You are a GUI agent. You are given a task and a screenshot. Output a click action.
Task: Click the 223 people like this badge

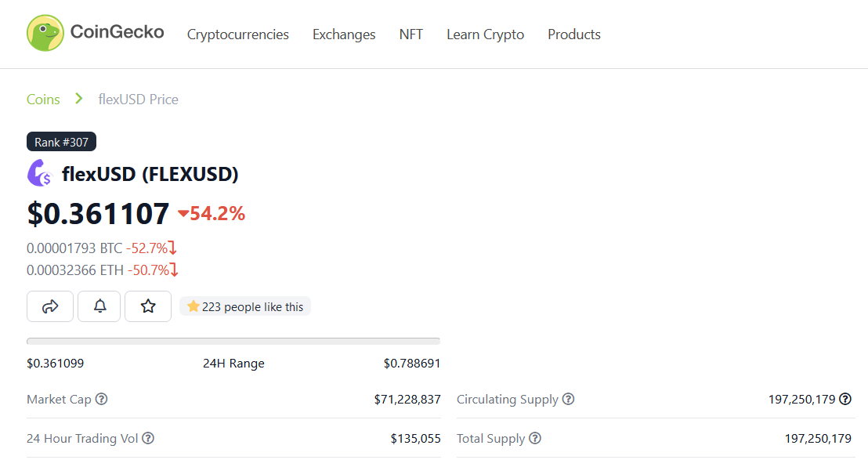[245, 306]
